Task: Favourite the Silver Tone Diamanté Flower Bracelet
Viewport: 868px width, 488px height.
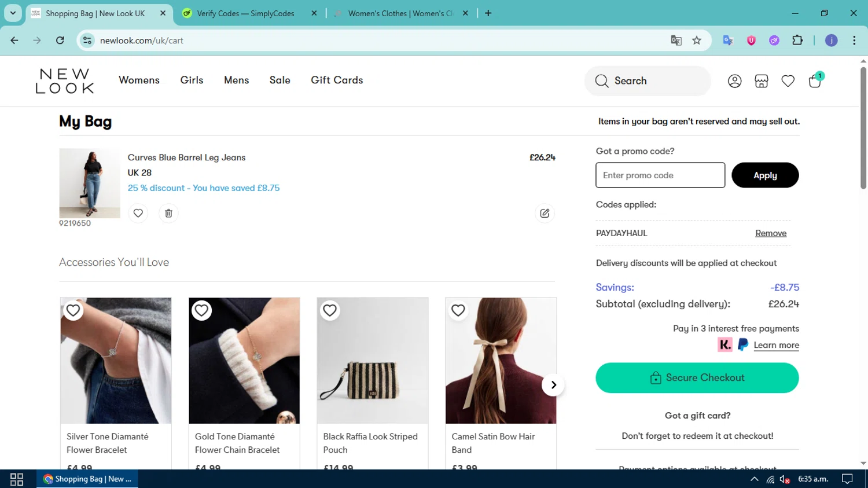Action: click(x=73, y=310)
